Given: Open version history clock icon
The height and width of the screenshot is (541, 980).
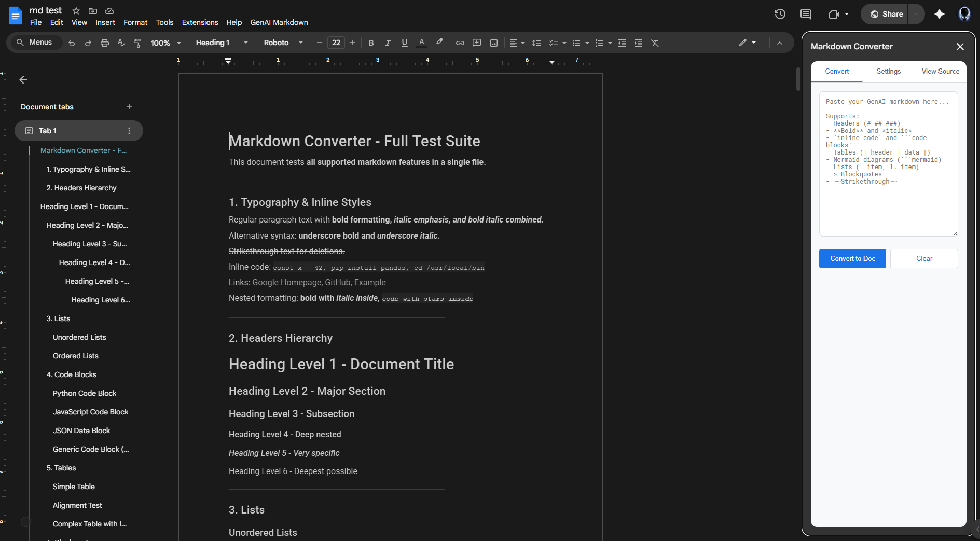Looking at the screenshot, I should 780,14.
